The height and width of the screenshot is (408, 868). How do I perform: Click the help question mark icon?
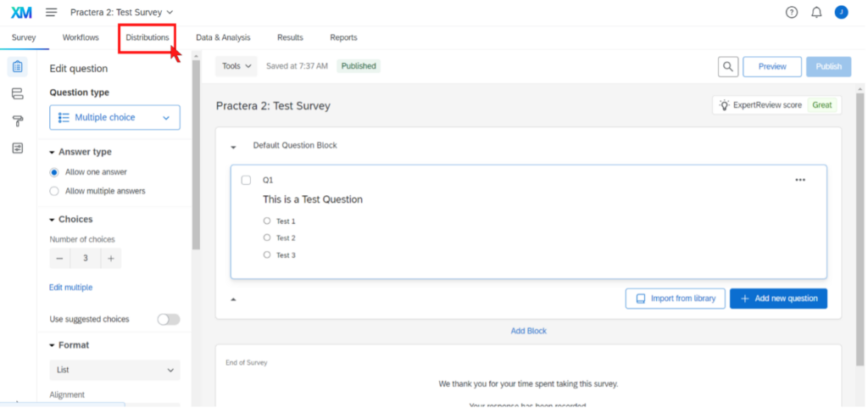[792, 12]
